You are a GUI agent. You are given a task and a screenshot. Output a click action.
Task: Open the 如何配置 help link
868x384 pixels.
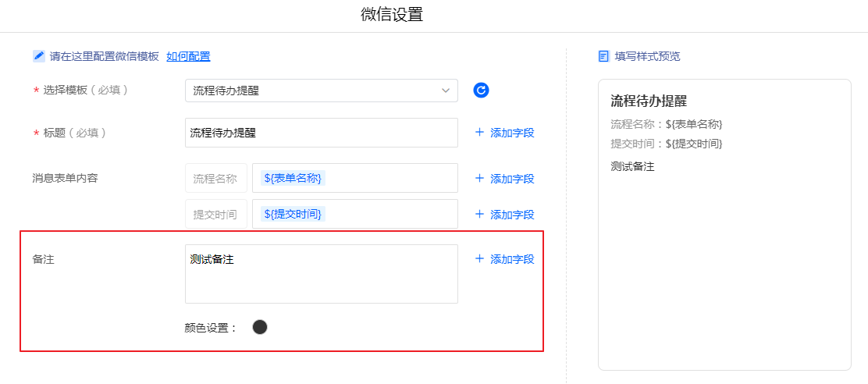coord(188,56)
